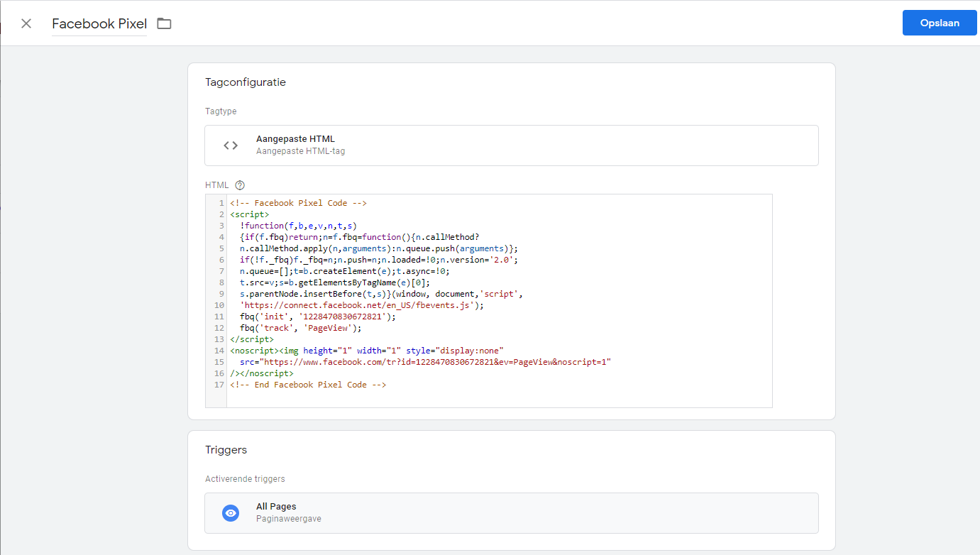Click the fbevents.js URL line in code

pos(362,305)
